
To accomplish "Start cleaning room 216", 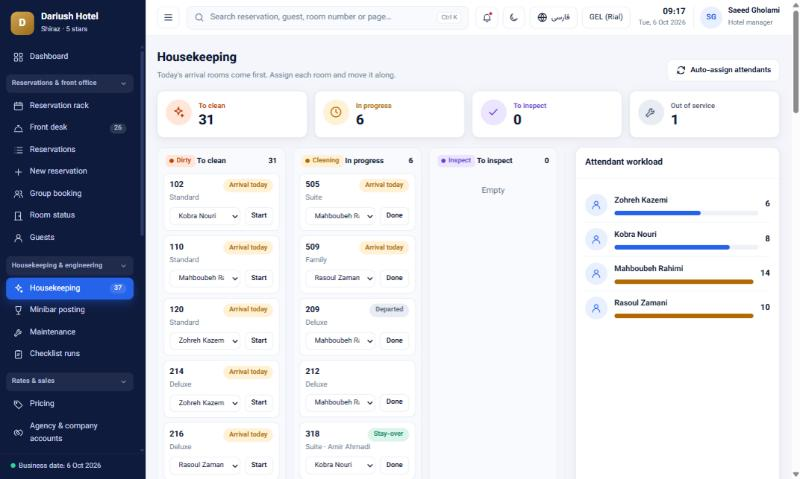I will click(x=259, y=465).
